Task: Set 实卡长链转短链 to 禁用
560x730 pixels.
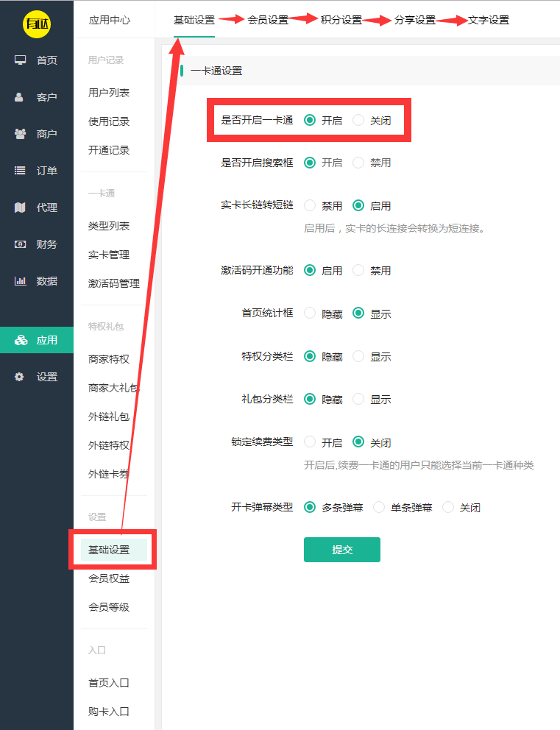Action: pos(310,205)
